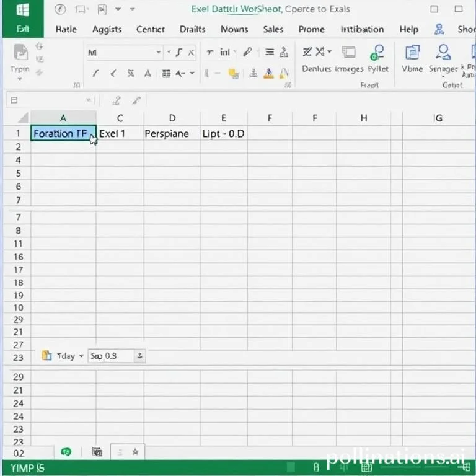Select the Perspiane cell
476x476 pixels.
(172, 133)
